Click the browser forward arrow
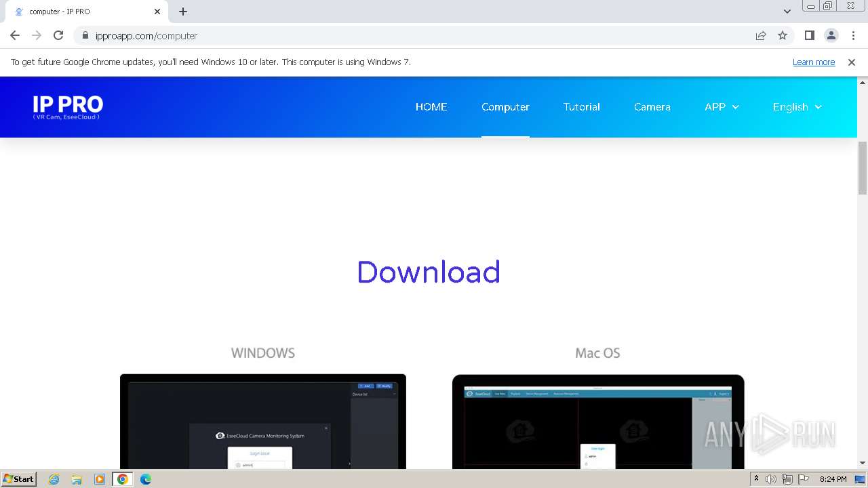 pyautogui.click(x=37, y=35)
